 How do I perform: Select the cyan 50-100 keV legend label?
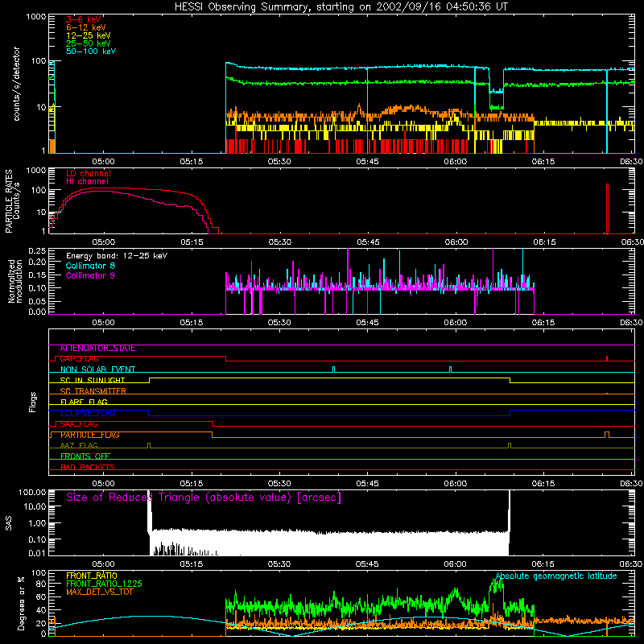point(91,52)
